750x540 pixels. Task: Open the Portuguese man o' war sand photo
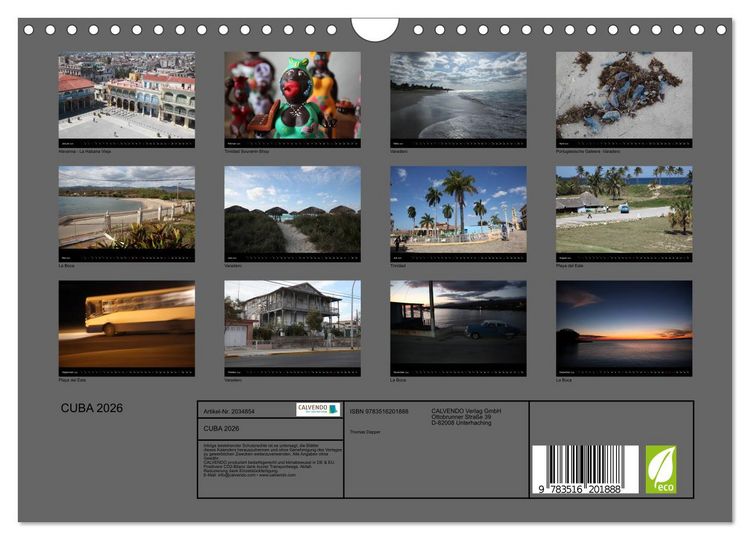[624, 95]
